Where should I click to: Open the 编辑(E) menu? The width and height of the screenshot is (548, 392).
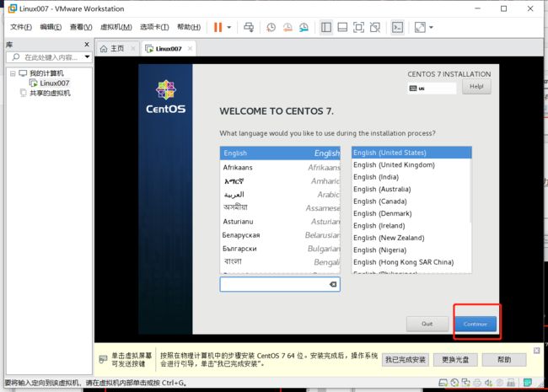[51, 27]
